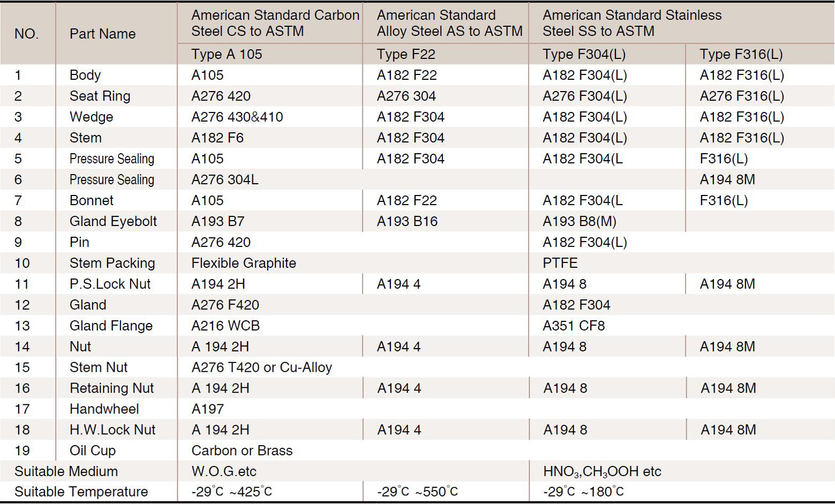Select American Standard Stainless Steel header
Image resolution: width=835 pixels, height=504 pixels.
(632, 23)
